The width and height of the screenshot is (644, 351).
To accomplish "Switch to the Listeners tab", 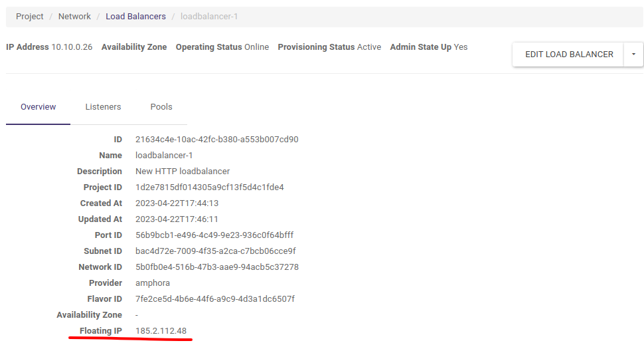I will 103,107.
